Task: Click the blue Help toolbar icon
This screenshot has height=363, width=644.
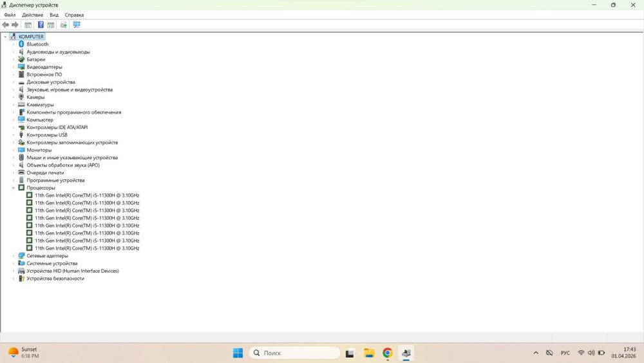Action: point(41,25)
